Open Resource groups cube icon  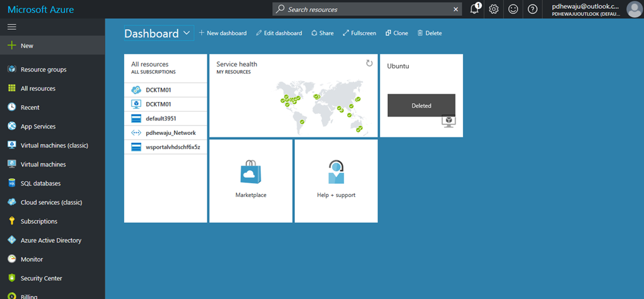point(12,70)
